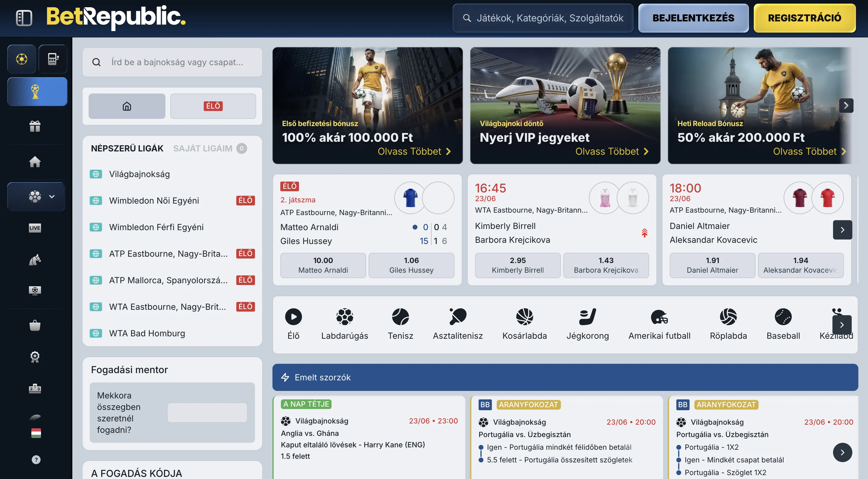Open promotions via the gift icon
This screenshot has width=868, height=479.
pyautogui.click(x=35, y=126)
